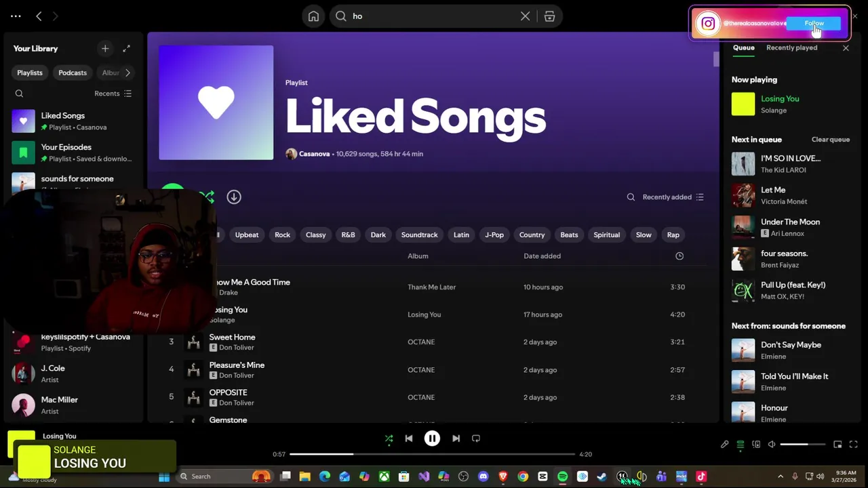Screen dimensions: 868x488
Task: Open connect to a device
Action: pyautogui.click(x=756, y=445)
